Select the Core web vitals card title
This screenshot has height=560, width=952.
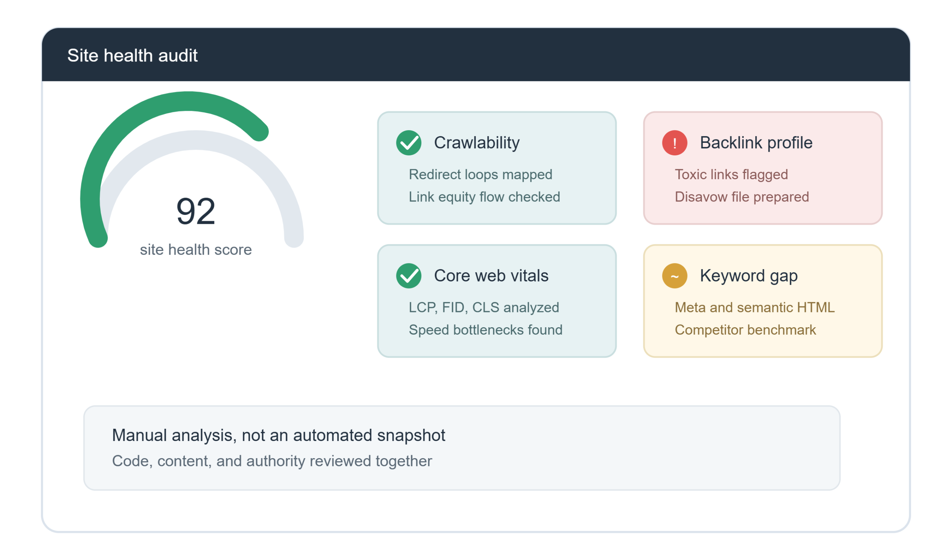pos(491,276)
